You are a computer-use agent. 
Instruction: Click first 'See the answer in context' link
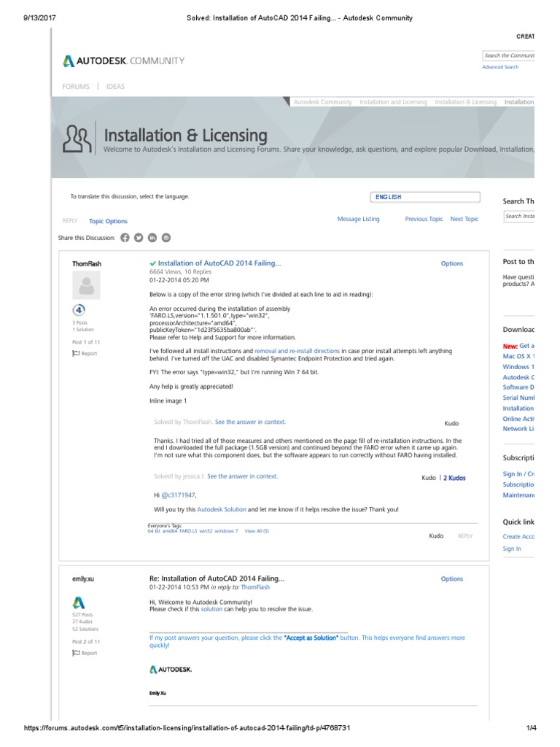pos(250,422)
